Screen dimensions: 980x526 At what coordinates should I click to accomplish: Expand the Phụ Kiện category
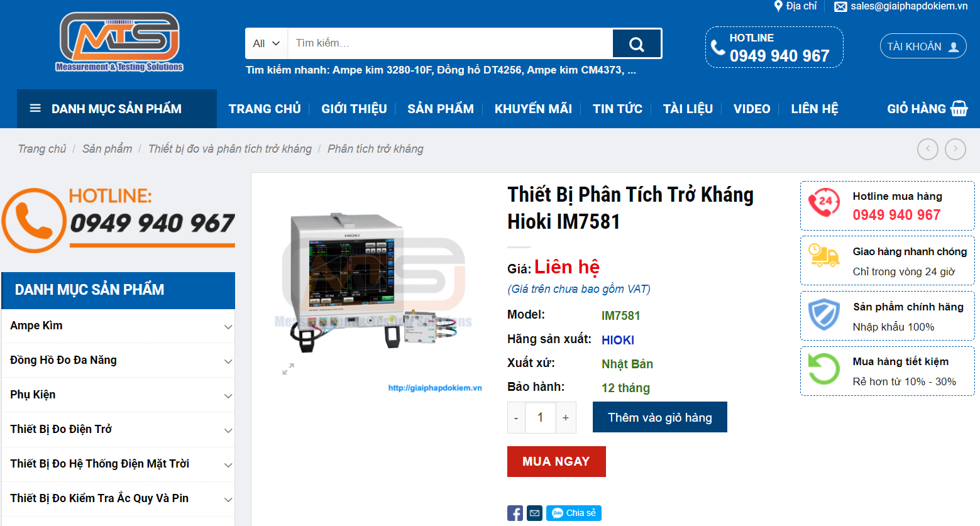[x=228, y=396]
